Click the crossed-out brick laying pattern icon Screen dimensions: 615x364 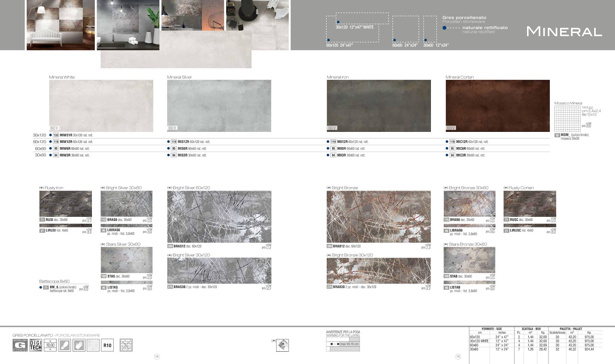pyautogui.click(x=126, y=345)
